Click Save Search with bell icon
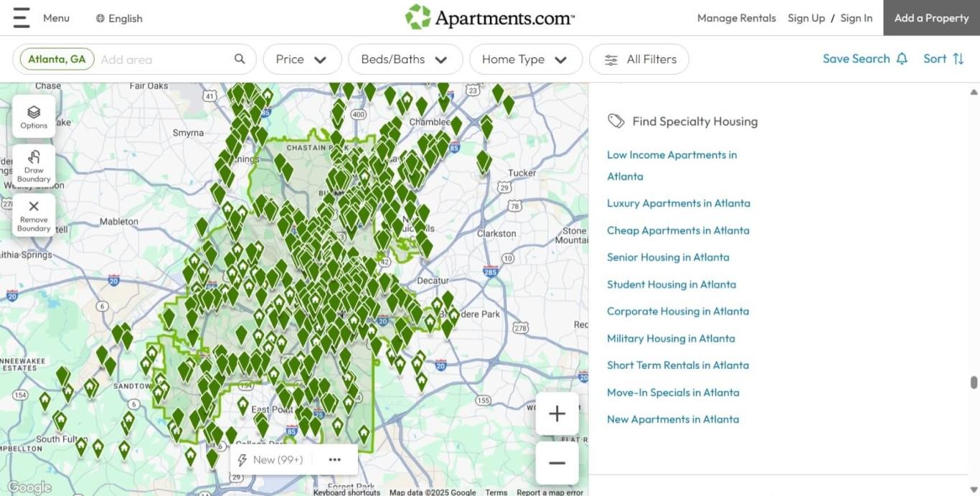The height and width of the screenshot is (496, 980). coord(864,59)
